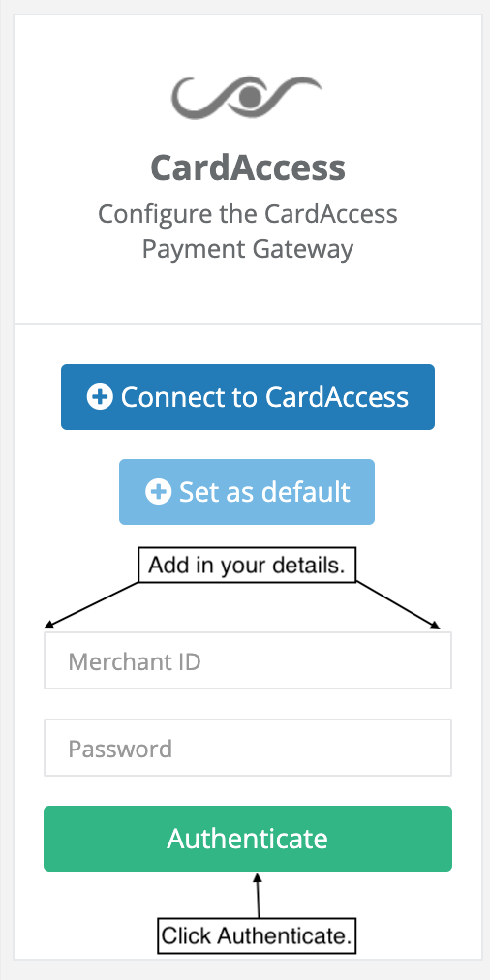Click the dark pupil of the eye logo
490x980 pixels.
point(250,95)
